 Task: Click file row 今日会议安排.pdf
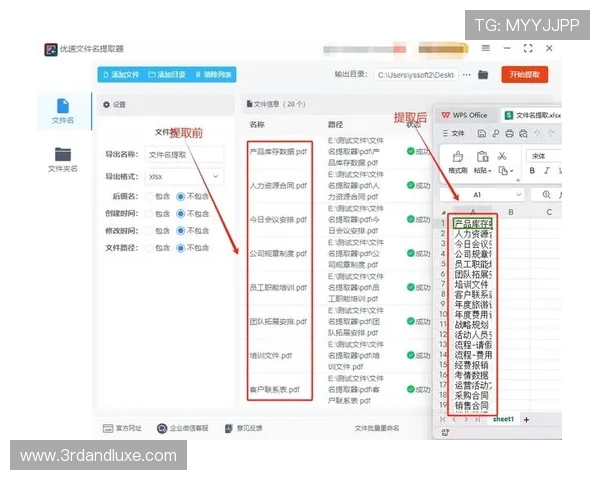click(x=278, y=220)
